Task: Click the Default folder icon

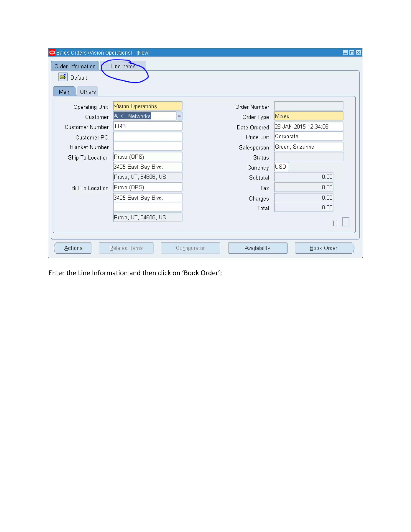Action: point(63,77)
